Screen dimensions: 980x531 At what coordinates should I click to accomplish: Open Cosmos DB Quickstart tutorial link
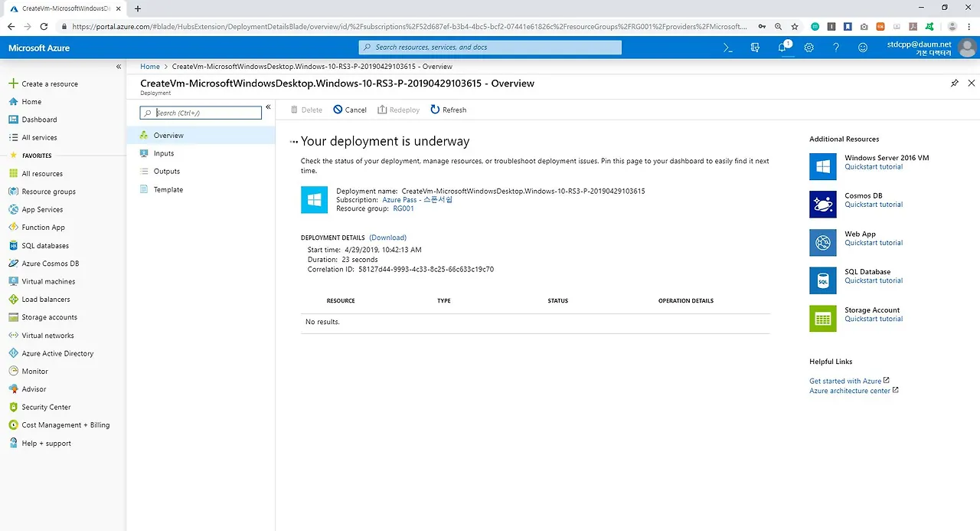[874, 205]
